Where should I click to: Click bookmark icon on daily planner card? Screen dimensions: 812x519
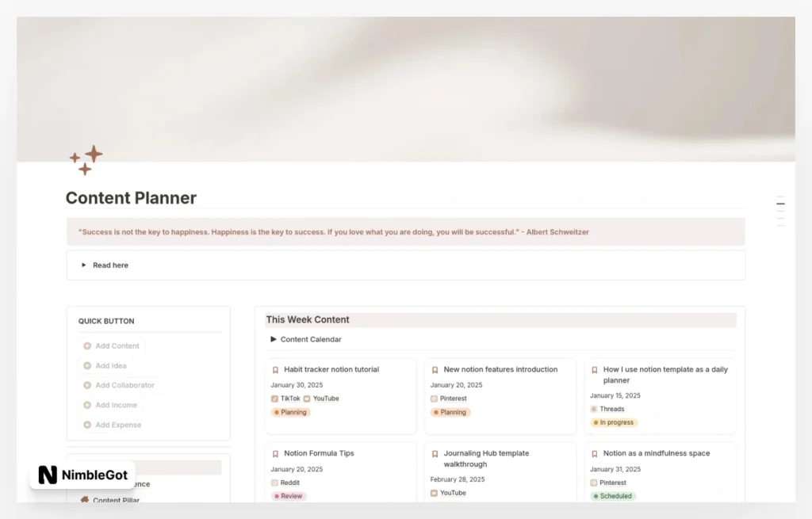point(595,370)
